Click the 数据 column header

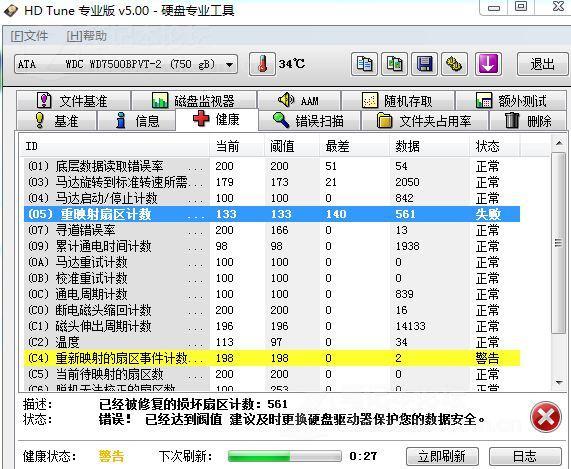pos(430,146)
